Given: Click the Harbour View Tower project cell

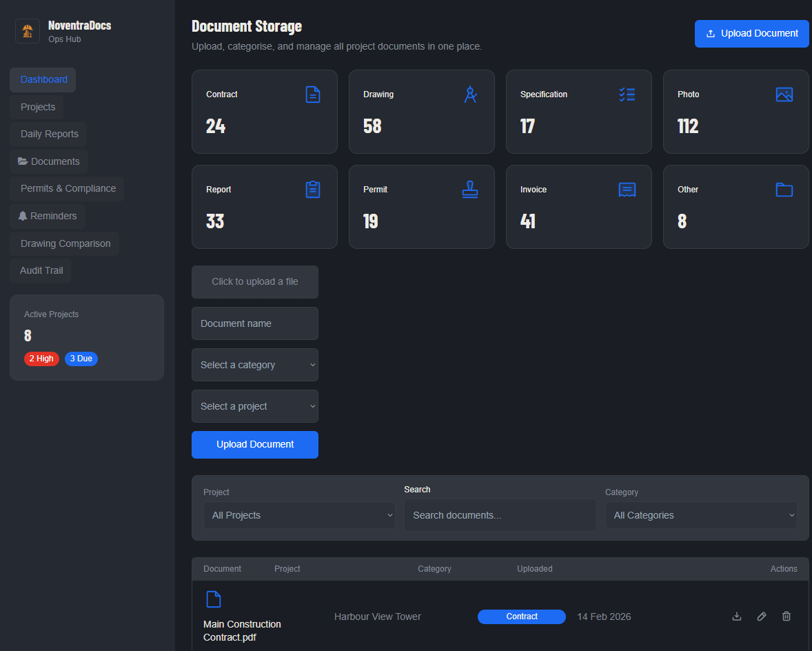Looking at the screenshot, I should 378,617.
